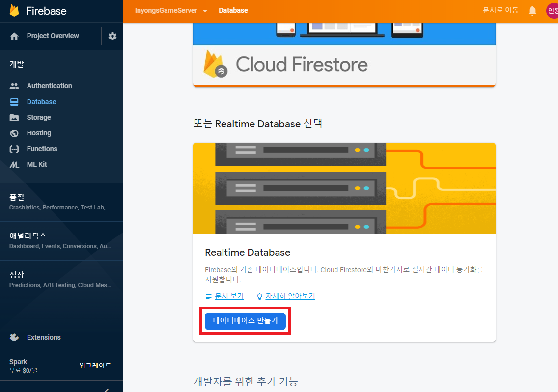This screenshot has width=558, height=392.
Task: Open Project Overview home icon
Action: (x=14, y=36)
